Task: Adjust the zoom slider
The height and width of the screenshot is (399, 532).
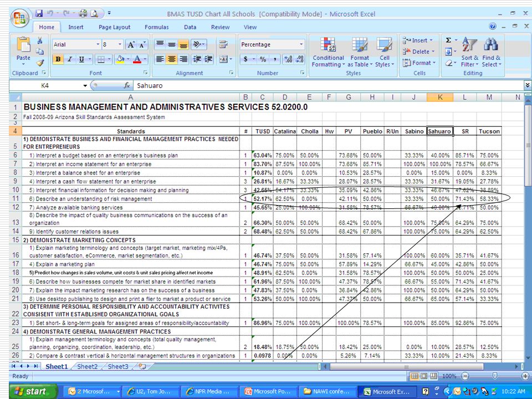Action: (495, 376)
